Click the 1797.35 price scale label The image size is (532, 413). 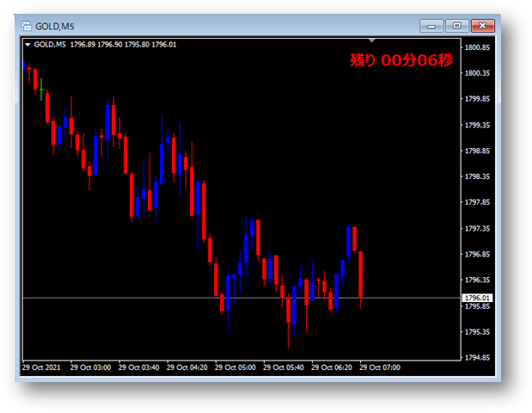477,229
